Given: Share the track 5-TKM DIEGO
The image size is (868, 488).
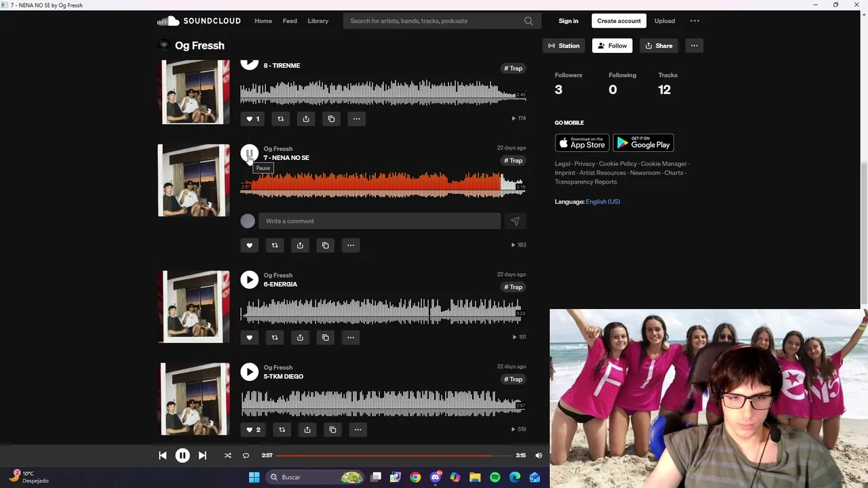Looking at the screenshot, I should (307, 430).
